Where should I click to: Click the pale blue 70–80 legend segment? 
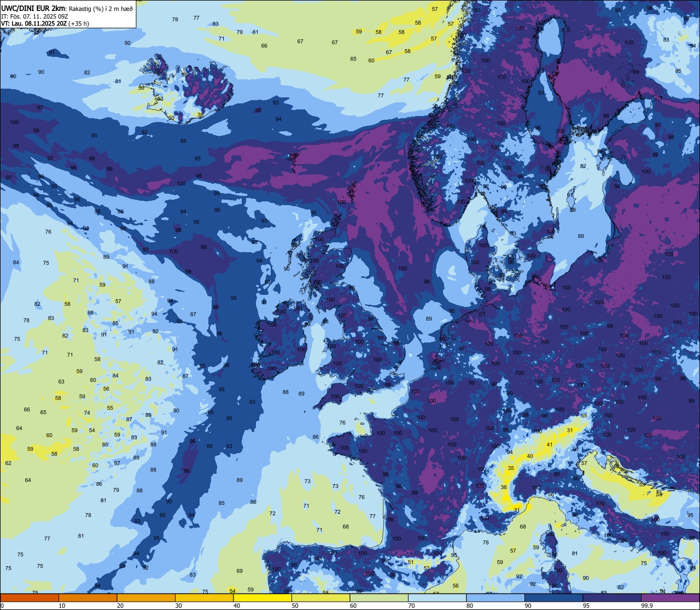pos(437,597)
